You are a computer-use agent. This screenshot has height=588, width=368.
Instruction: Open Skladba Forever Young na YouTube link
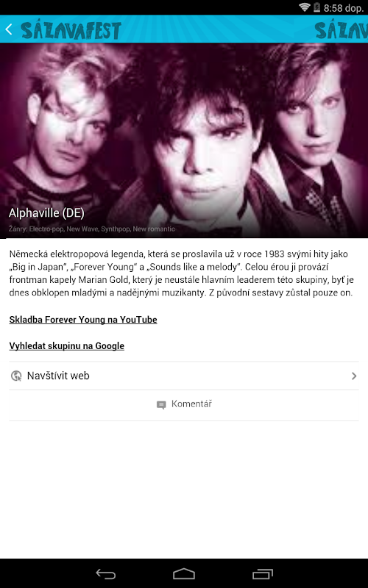[x=83, y=320]
